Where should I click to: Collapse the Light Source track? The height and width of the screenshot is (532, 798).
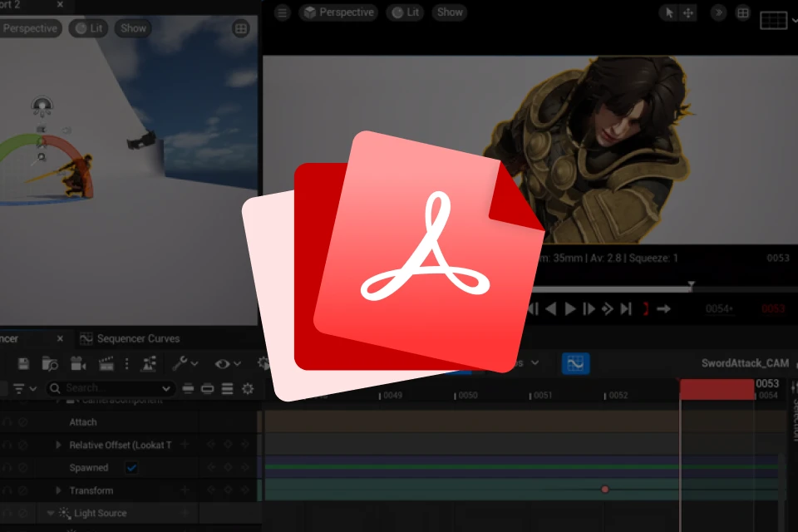(x=51, y=513)
